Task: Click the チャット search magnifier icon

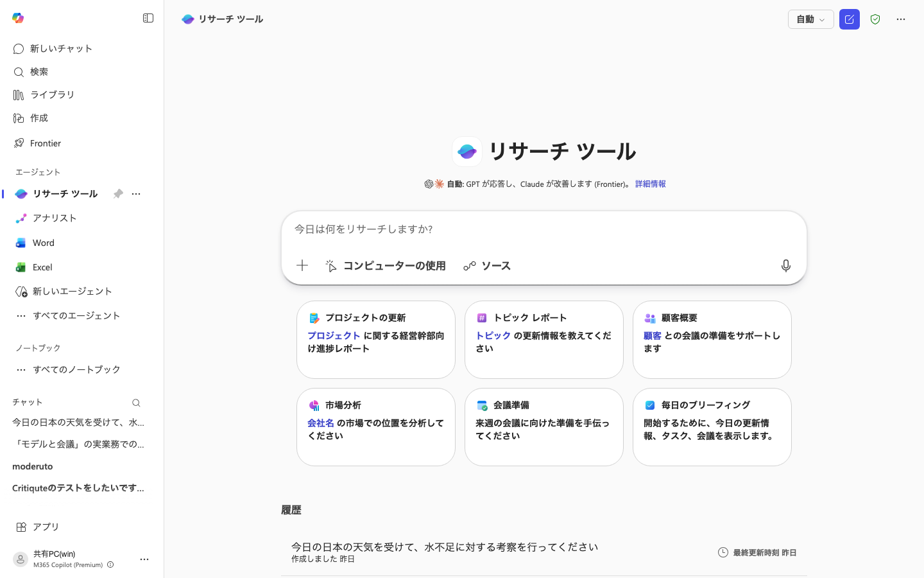Action: 136,403
